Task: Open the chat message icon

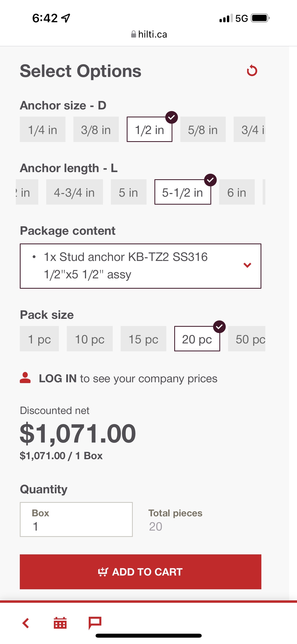Action: click(95, 623)
